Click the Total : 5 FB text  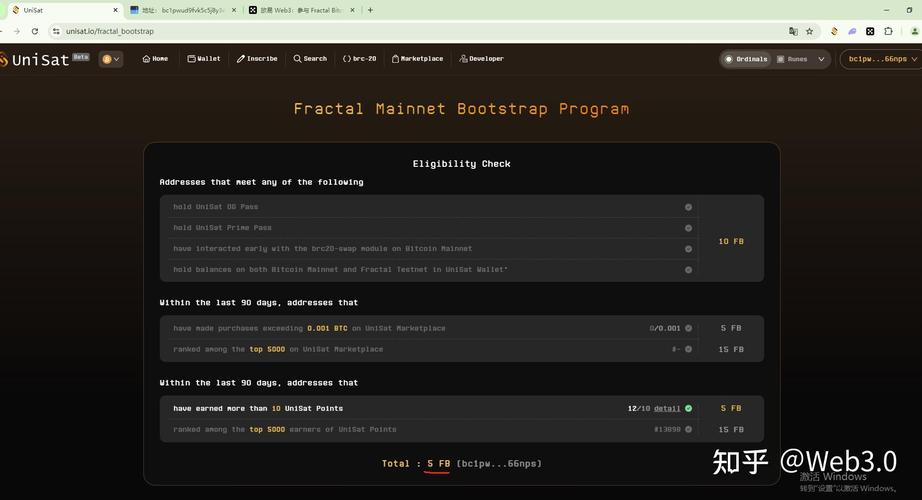point(416,464)
